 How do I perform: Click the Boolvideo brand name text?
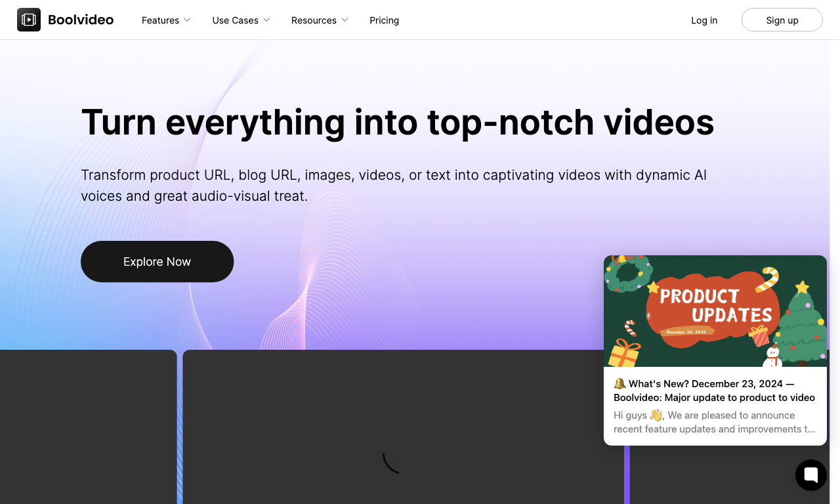[81, 20]
